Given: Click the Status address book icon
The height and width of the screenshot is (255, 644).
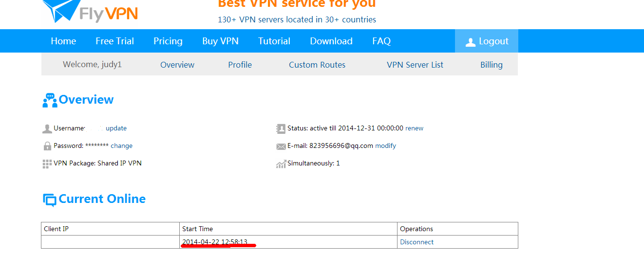Looking at the screenshot, I should tap(281, 128).
